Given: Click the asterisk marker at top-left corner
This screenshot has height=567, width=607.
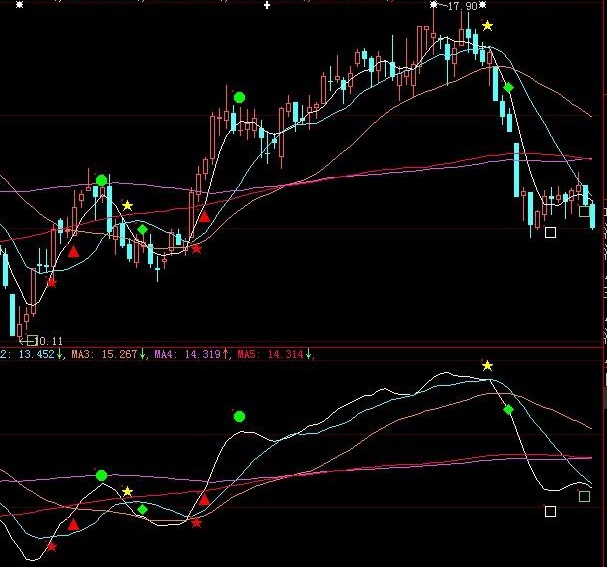Looking at the screenshot, I should point(19,5).
